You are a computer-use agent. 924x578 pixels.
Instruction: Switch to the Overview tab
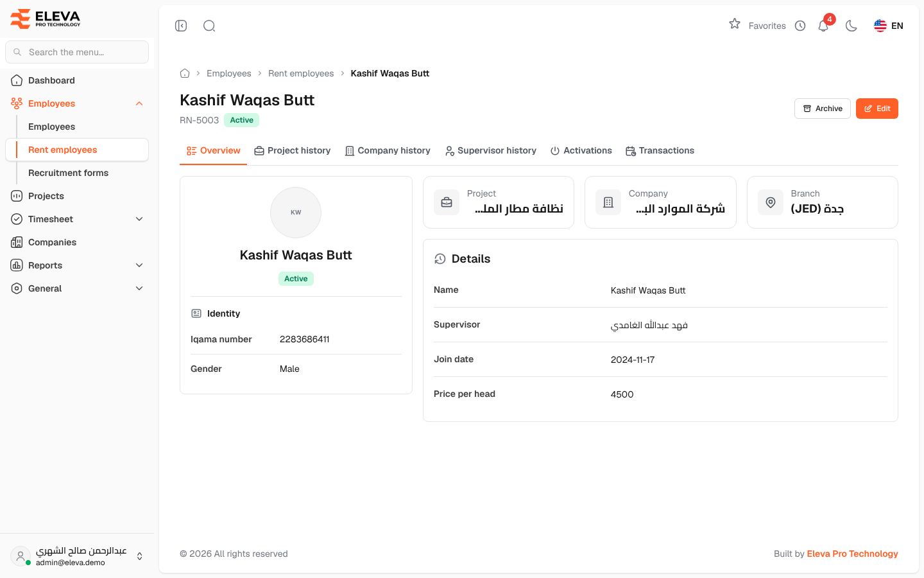(x=214, y=151)
